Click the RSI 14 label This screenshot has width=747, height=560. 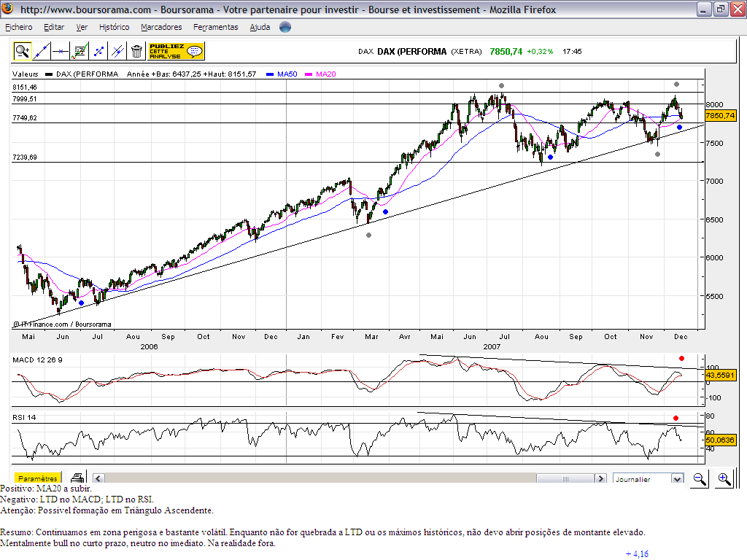pyautogui.click(x=24, y=418)
